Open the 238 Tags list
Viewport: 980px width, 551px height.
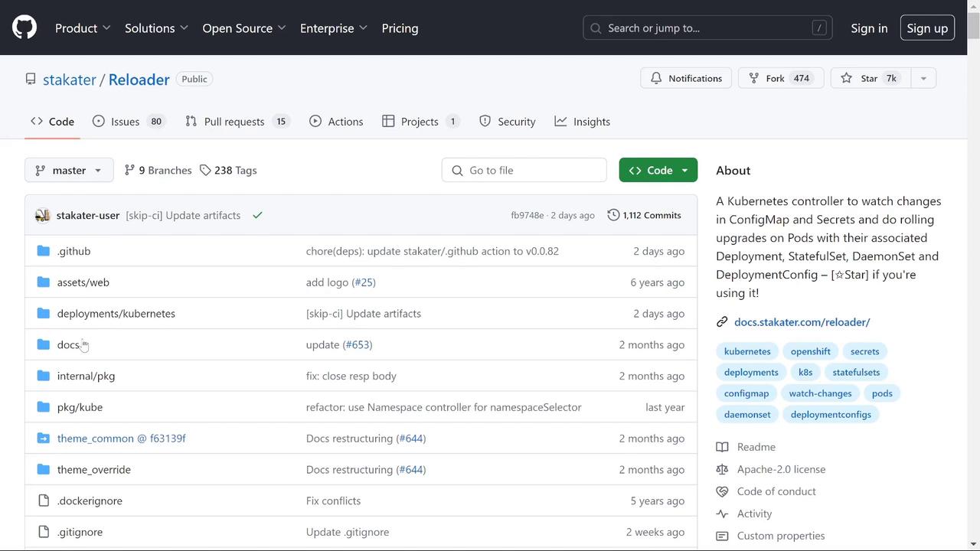(228, 170)
